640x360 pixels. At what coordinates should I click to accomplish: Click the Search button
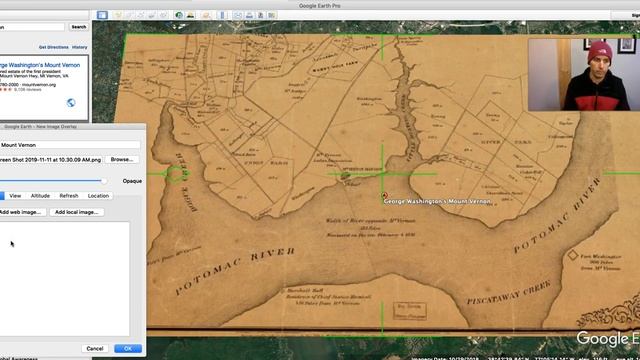[78, 27]
